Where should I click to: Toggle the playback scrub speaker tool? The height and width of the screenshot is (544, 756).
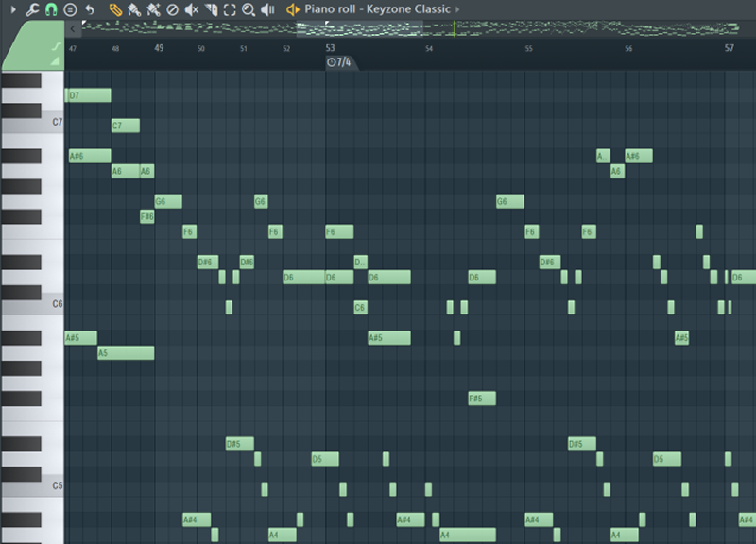tap(267, 9)
